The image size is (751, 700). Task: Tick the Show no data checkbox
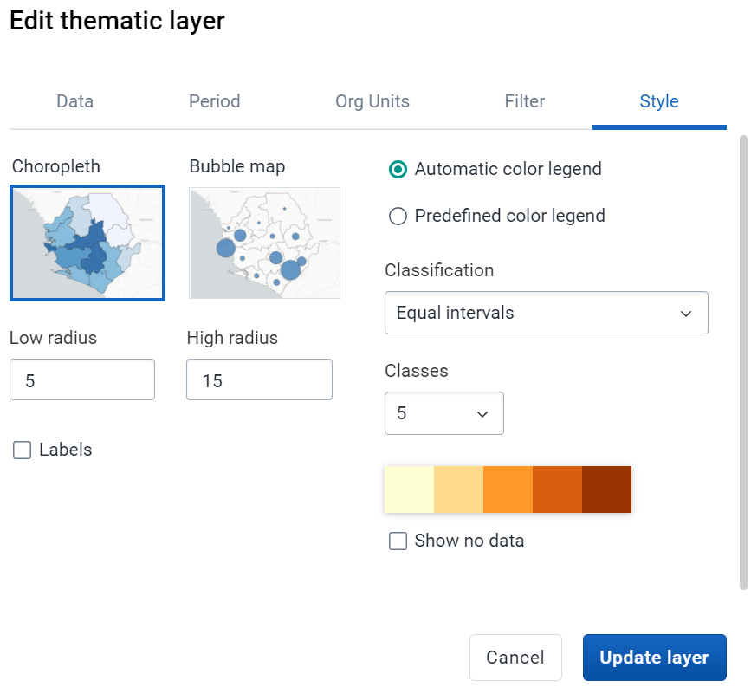pyautogui.click(x=398, y=541)
